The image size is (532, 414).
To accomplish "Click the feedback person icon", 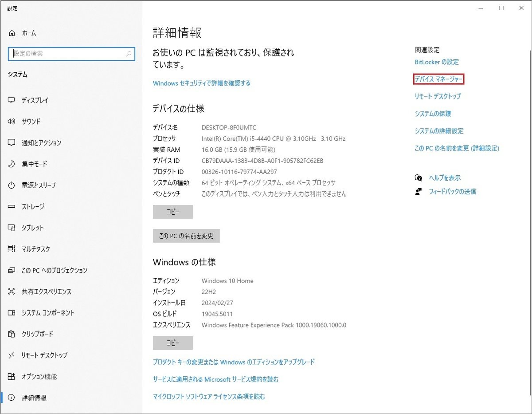I will point(419,192).
